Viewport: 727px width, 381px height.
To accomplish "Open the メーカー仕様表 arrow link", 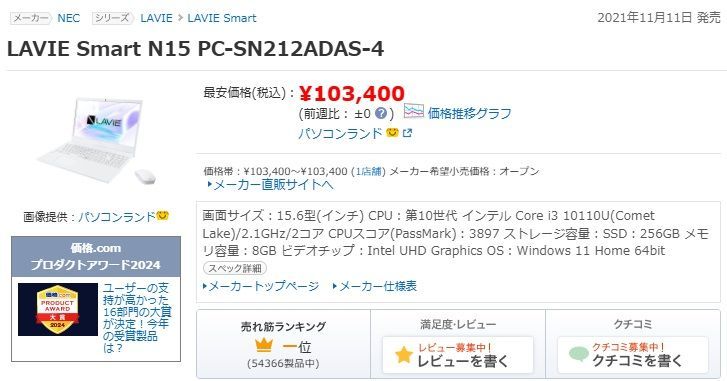I will 335,286.
